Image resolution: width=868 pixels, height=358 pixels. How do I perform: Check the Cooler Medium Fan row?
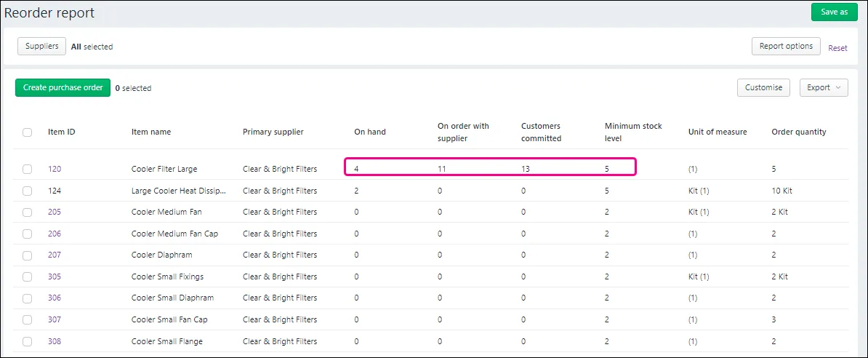(27, 212)
